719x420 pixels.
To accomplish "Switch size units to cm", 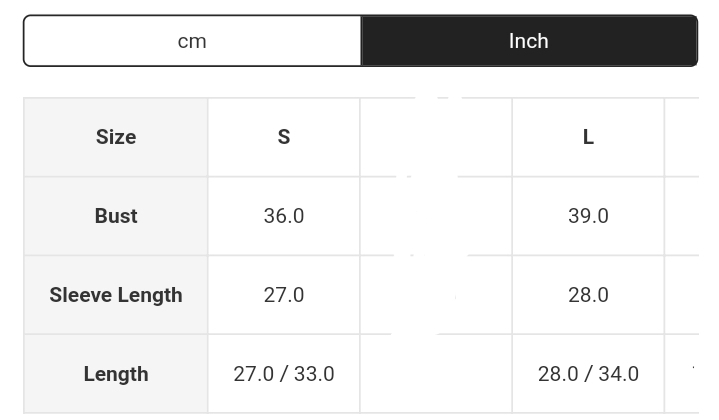I will [x=192, y=41].
